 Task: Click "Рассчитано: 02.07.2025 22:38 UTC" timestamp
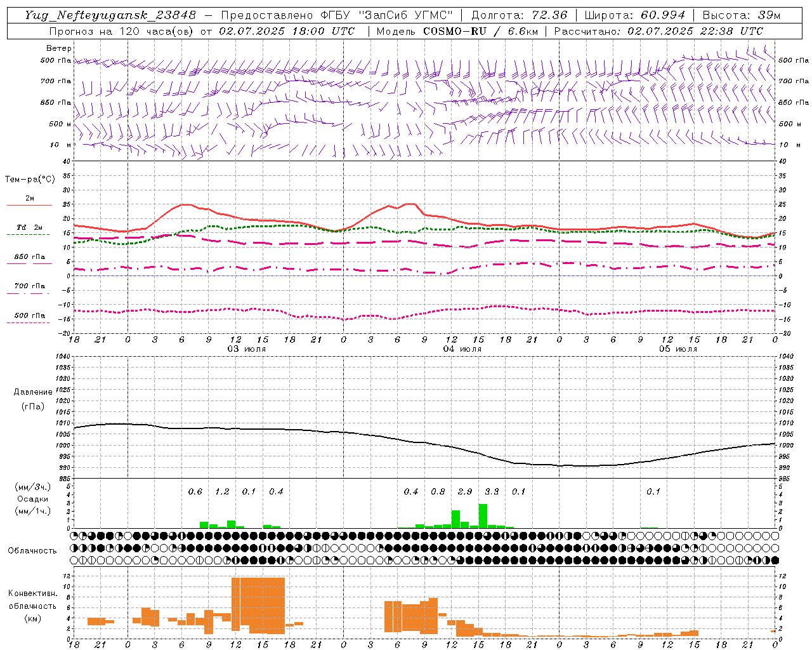(659, 31)
